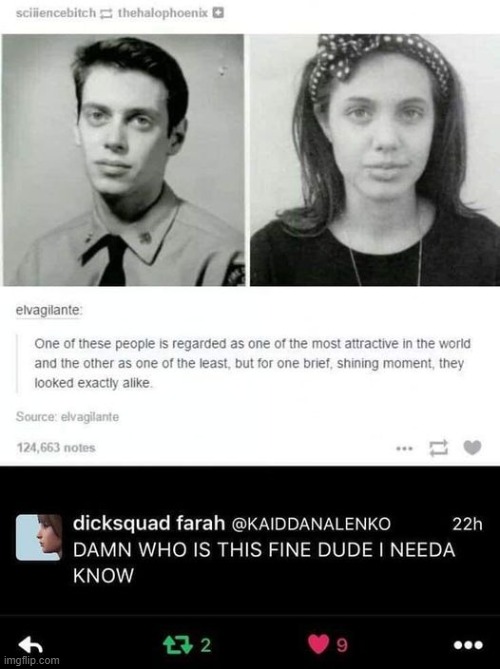Like the Tumblr post with the heart icon

coord(472,448)
